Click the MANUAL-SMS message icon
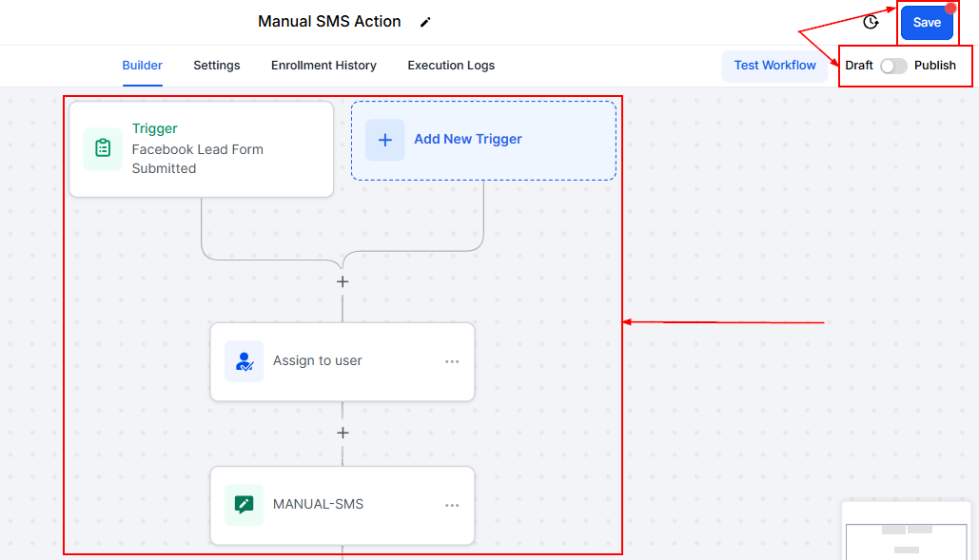The image size is (979, 560). [x=244, y=505]
